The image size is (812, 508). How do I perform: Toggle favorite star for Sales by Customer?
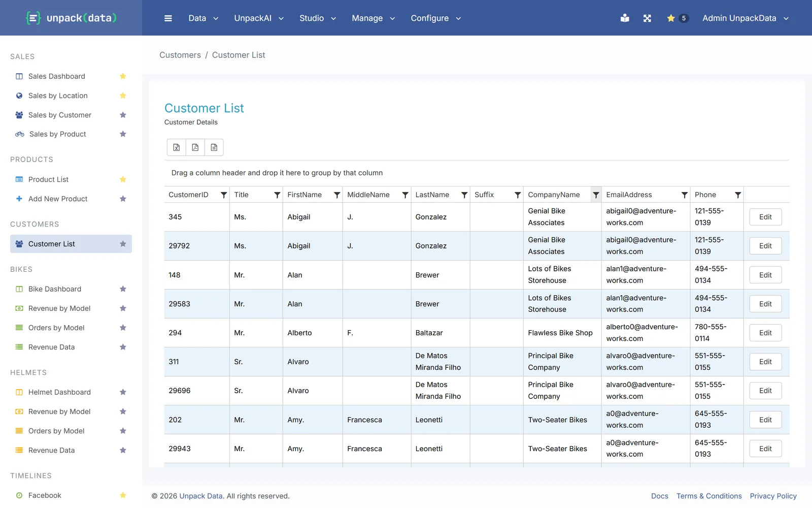[123, 115]
